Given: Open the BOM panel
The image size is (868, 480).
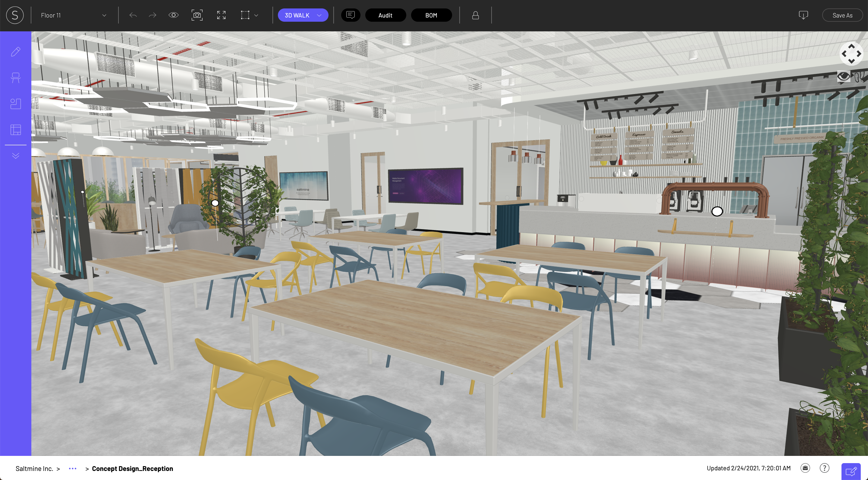Looking at the screenshot, I should click(431, 15).
